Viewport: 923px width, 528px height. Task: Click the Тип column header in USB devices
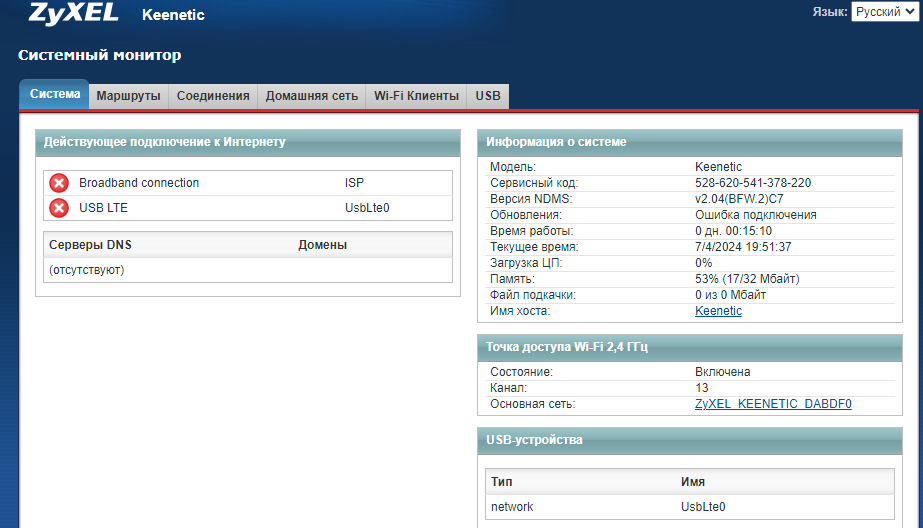pos(502,481)
